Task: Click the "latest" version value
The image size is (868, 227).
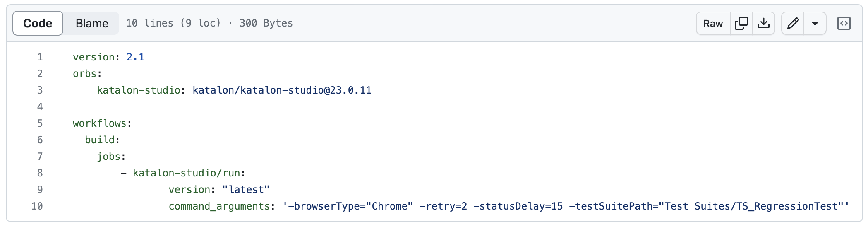Action: click(x=246, y=190)
